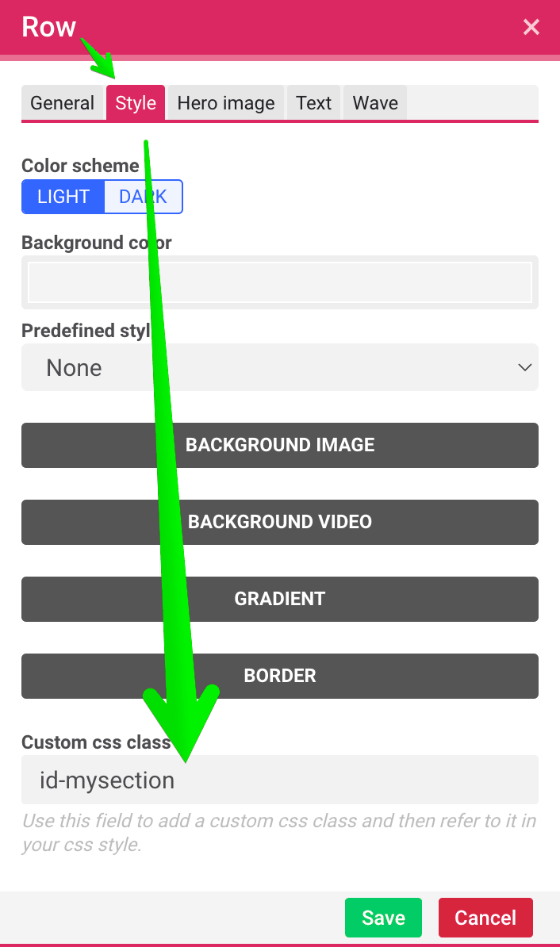The width and height of the screenshot is (560, 947).
Task: Open BACKGROUND IMAGE settings
Action: 280,445
